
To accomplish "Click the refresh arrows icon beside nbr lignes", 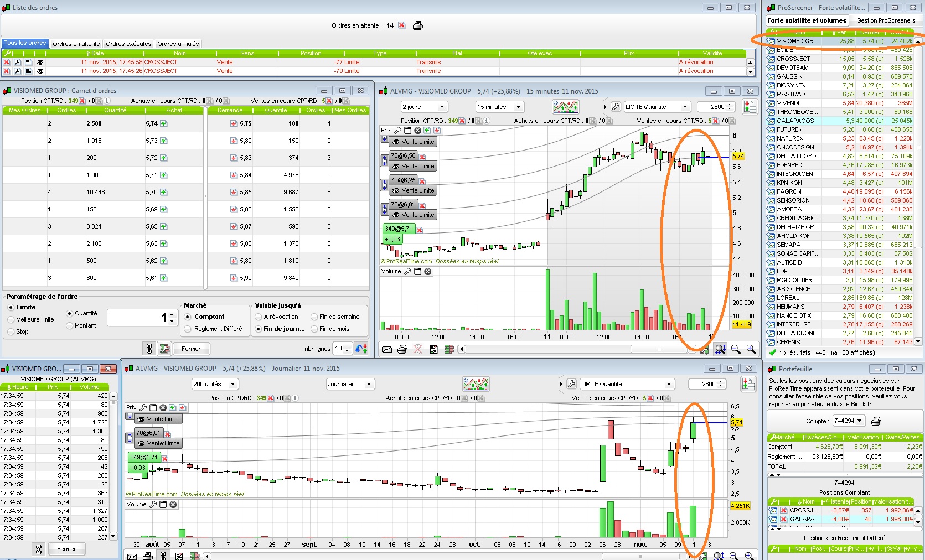I will click(361, 349).
